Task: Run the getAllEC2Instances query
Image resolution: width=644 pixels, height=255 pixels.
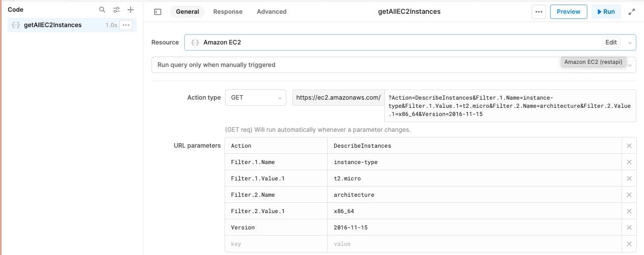Action: (606, 12)
